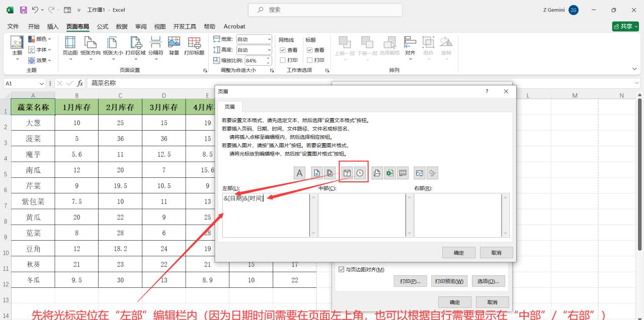
Task: Click the save icon in title bar
Action: point(23,10)
